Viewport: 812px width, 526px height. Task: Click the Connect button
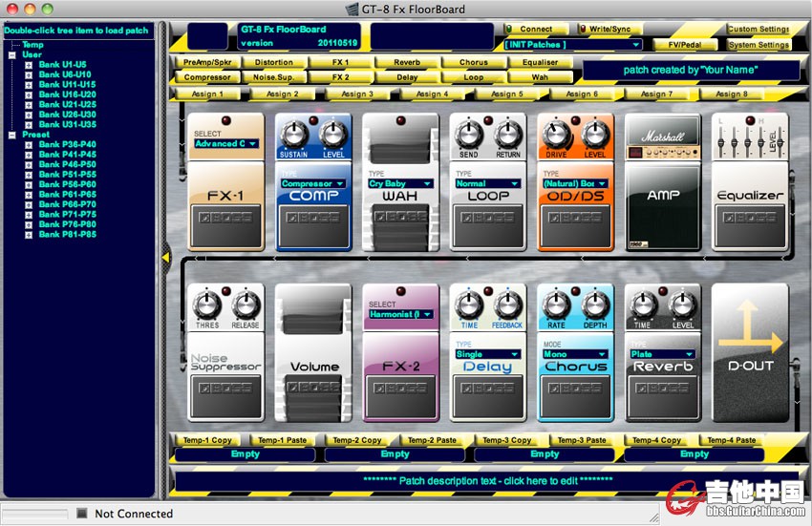pyautogui.click(x=536, y=29)
